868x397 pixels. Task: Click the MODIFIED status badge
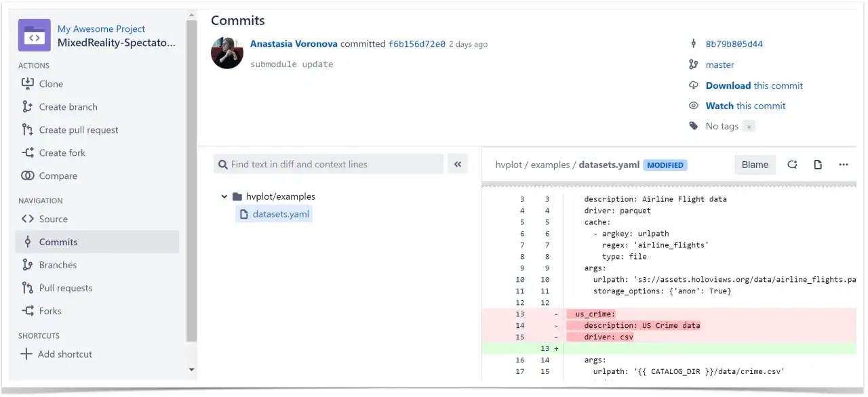665,165
